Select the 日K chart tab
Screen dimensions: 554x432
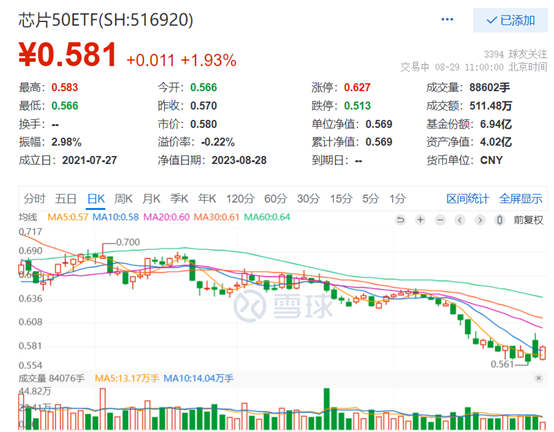coord(96,199)
